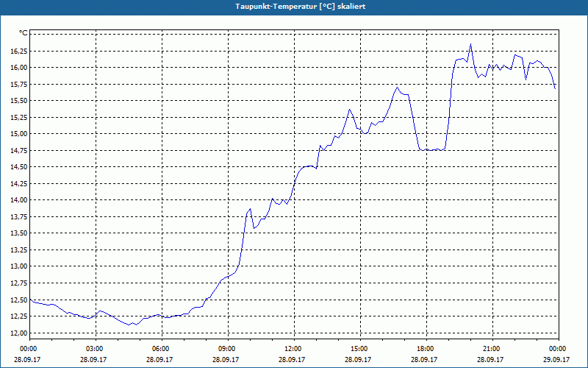Click the "12,50" y-axis value
This screenshot has height=368, width=588.
click(19, 300)
